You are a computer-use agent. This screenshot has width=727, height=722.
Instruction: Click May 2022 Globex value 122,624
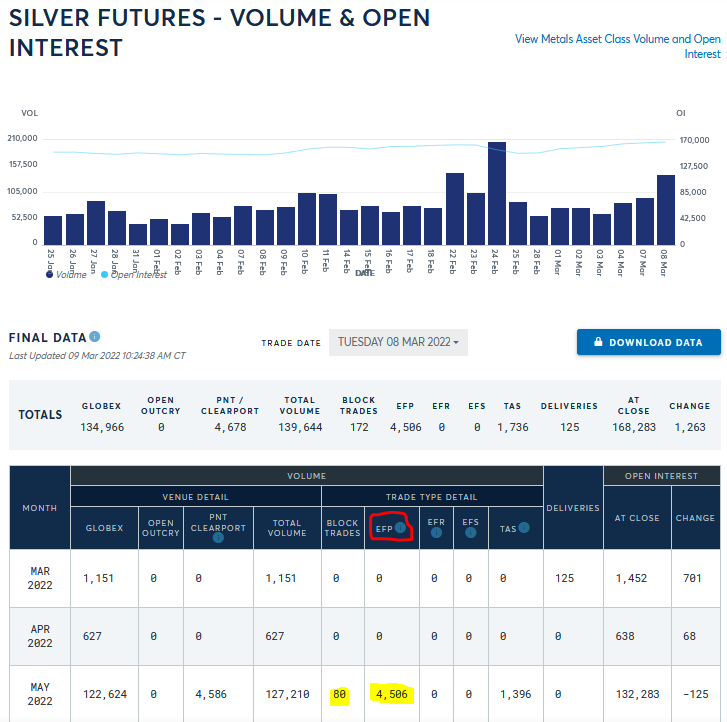coord(105,694)
